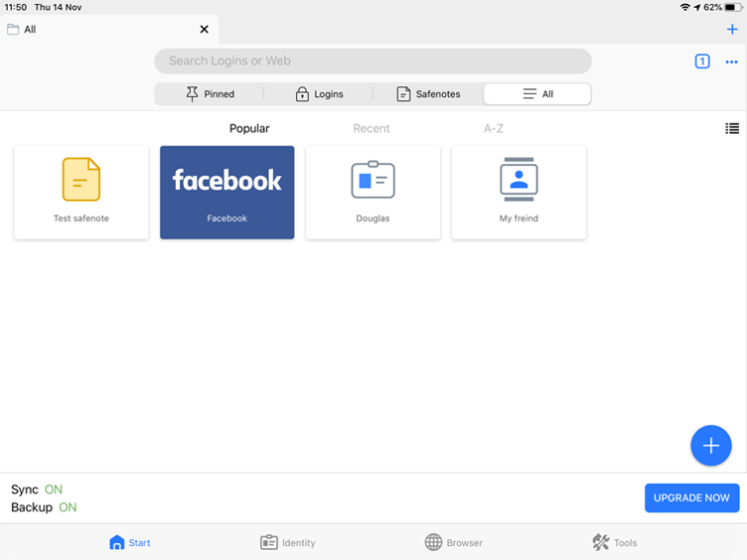This screenshot has height=560, width=747.
Task: Close the All tab
Action: pos(205,30)
